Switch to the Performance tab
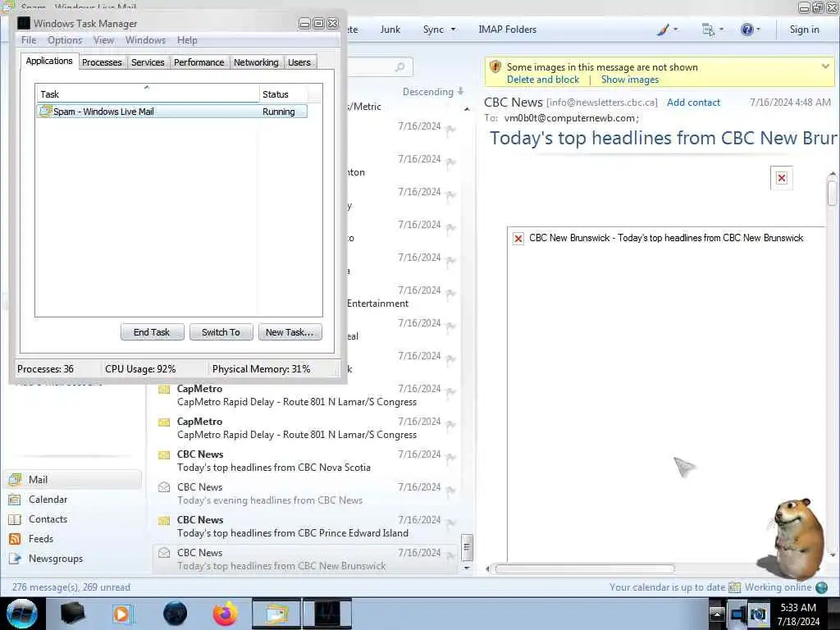The width and height of the screenshot is (840, 630). click(x=199, y=62)
